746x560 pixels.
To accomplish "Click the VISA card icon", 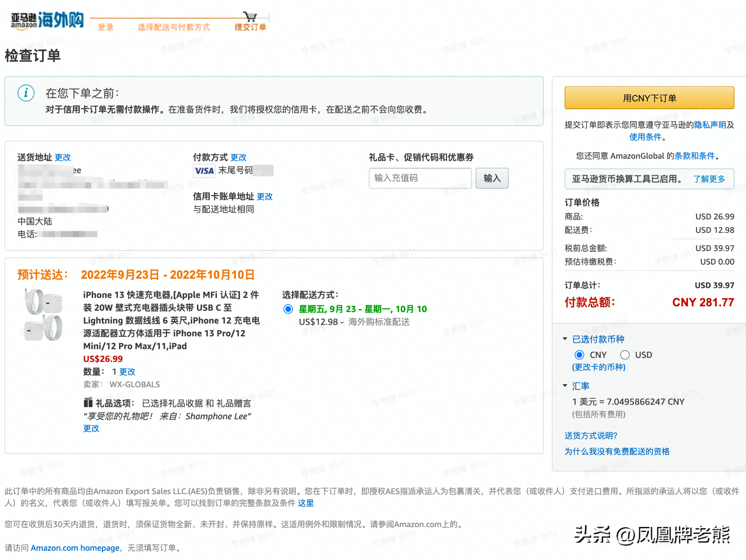I will [x=204, y=171].
